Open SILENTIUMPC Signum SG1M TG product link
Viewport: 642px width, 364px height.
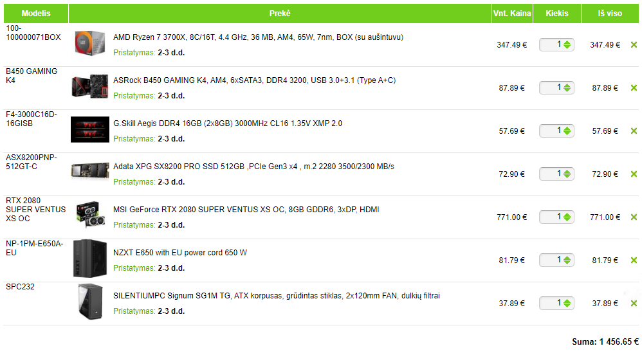click(x=276, y=296)
